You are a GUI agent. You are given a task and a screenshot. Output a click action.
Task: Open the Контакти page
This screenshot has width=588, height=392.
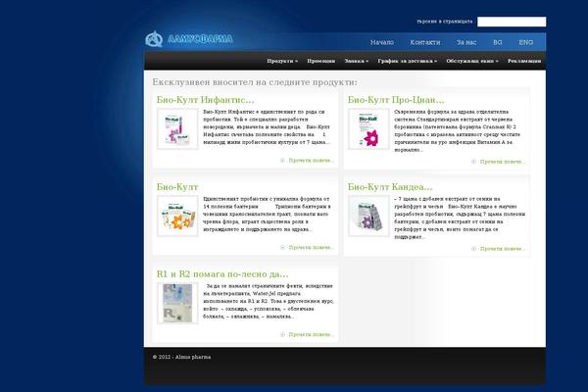click(425, 42)
